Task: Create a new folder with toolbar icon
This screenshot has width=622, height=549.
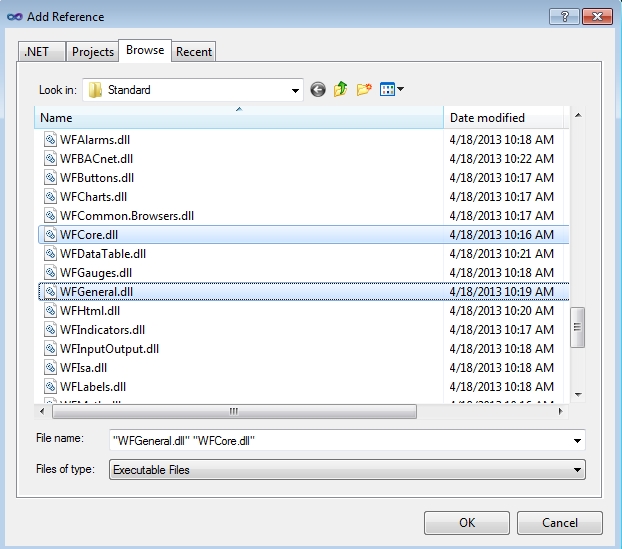Action: coord(364,89)
